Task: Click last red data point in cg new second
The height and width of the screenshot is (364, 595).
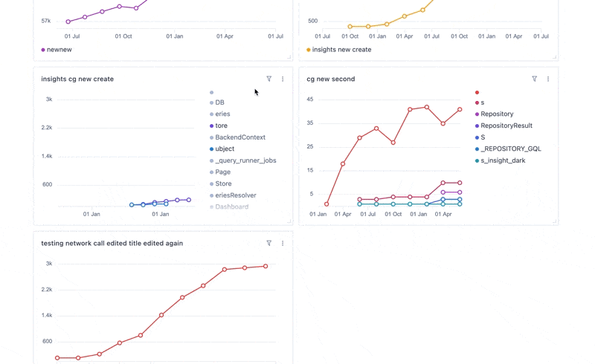Action: (x=460, y=109)
